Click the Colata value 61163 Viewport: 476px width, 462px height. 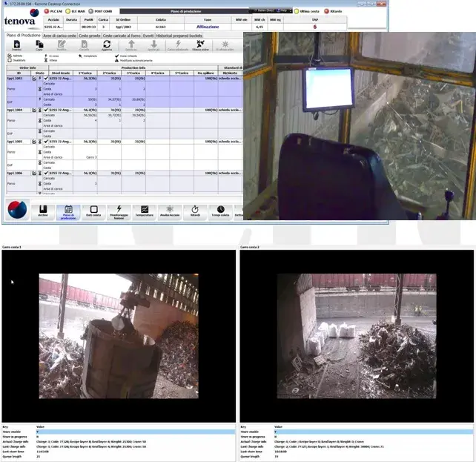161,27
